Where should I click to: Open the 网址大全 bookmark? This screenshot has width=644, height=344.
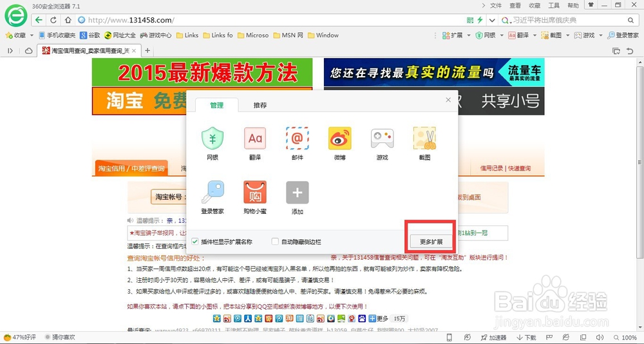click(120, 35)
